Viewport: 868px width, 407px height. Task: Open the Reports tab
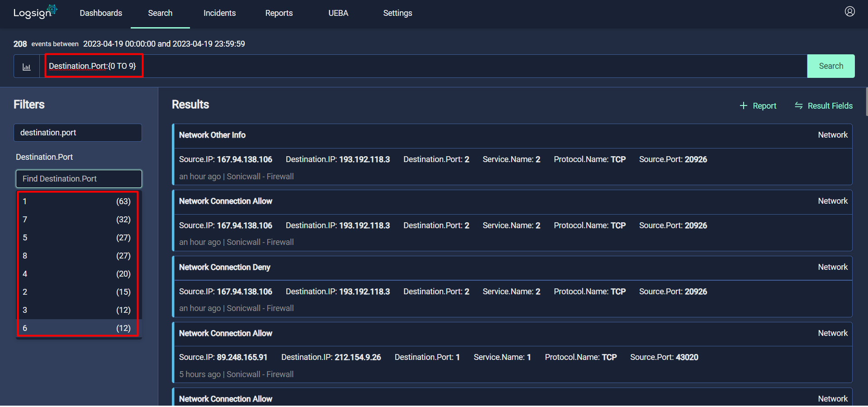tap(279, 13)
